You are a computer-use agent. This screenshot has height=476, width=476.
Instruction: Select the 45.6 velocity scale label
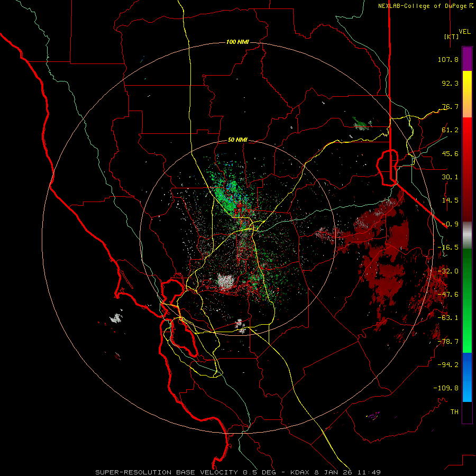(x=450, y=153)
